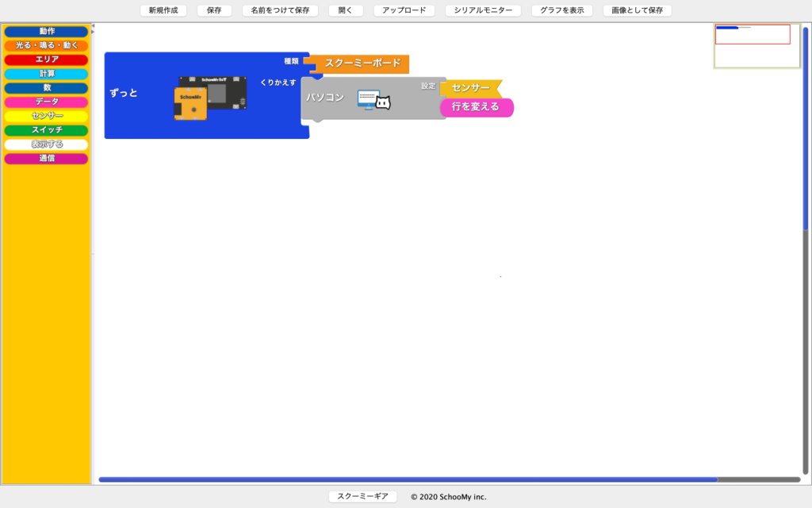Viewport: 812px width, 508px height.
Task: Open the シリアルモニター
Action: coord(483,10)
